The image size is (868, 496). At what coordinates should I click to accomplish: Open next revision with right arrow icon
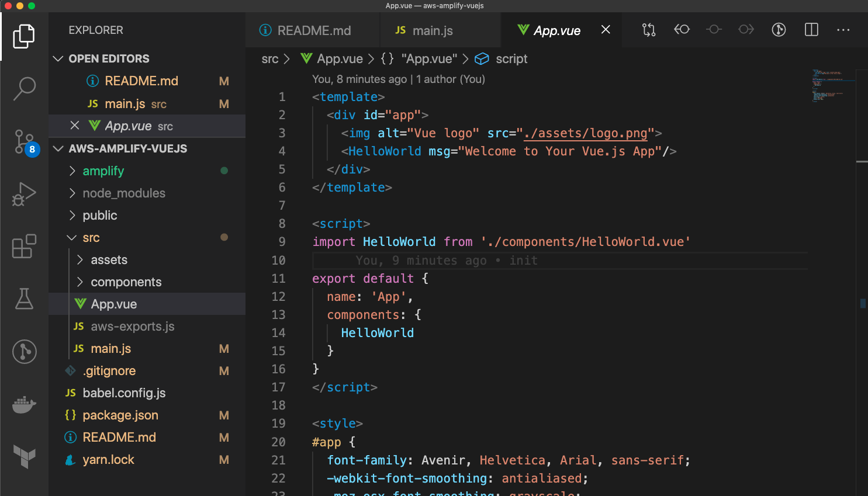(x=746, y=29)
